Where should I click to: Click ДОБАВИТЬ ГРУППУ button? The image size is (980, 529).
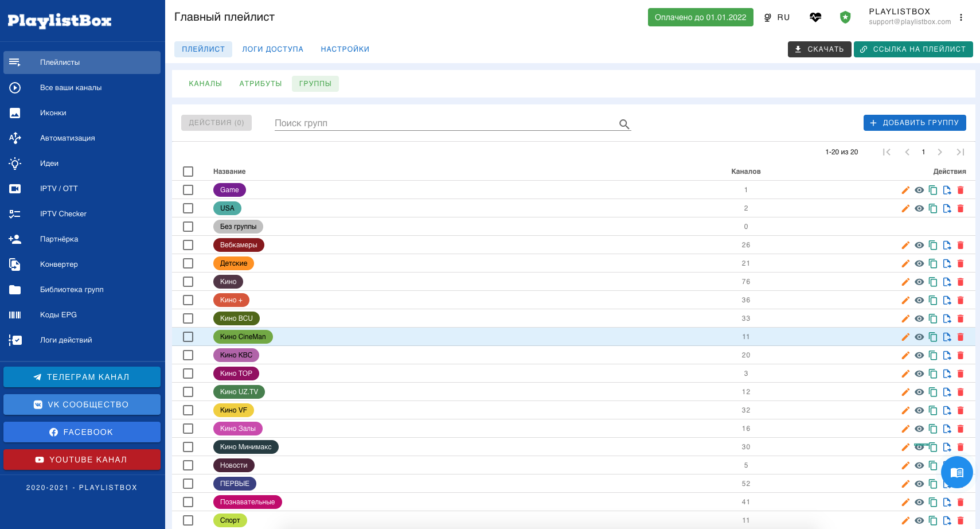915,123
